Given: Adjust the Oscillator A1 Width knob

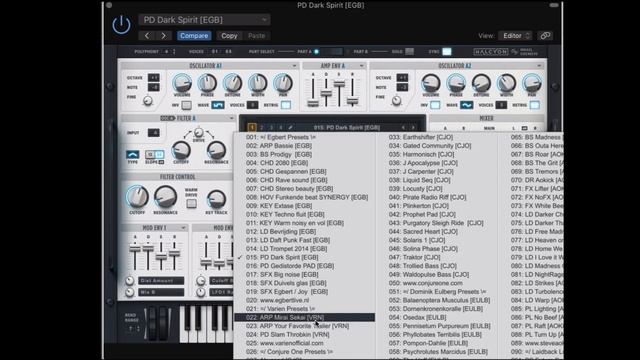Looking at the screenshot, I should tap(258, 83).
